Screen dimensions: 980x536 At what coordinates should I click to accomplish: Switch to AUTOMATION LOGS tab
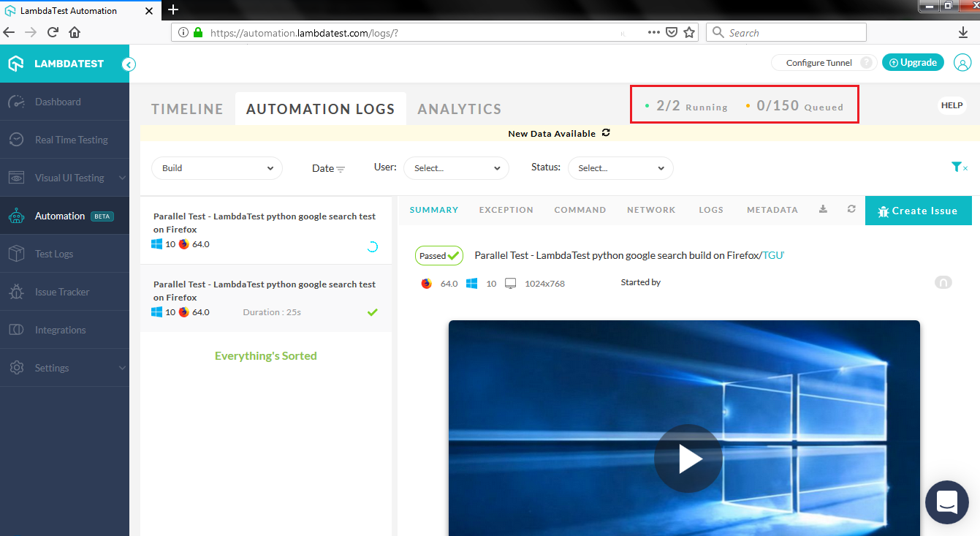click(x=321, y=109)
